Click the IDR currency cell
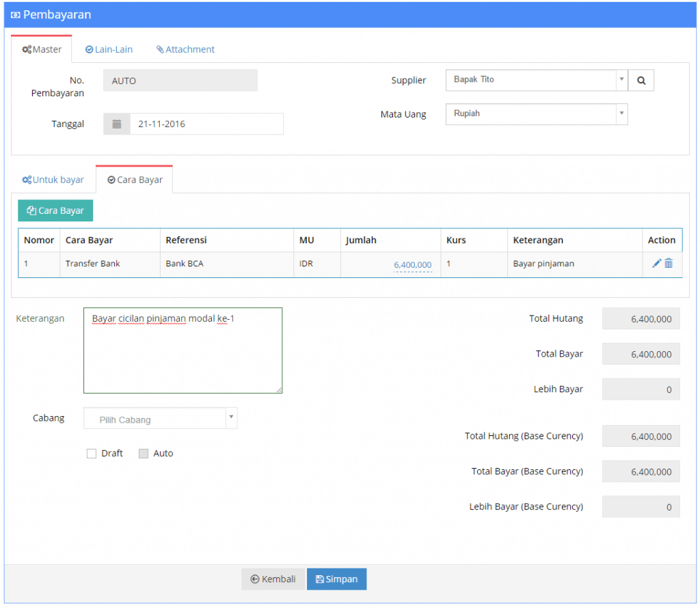Screen dimensions: 700x608 317,264
